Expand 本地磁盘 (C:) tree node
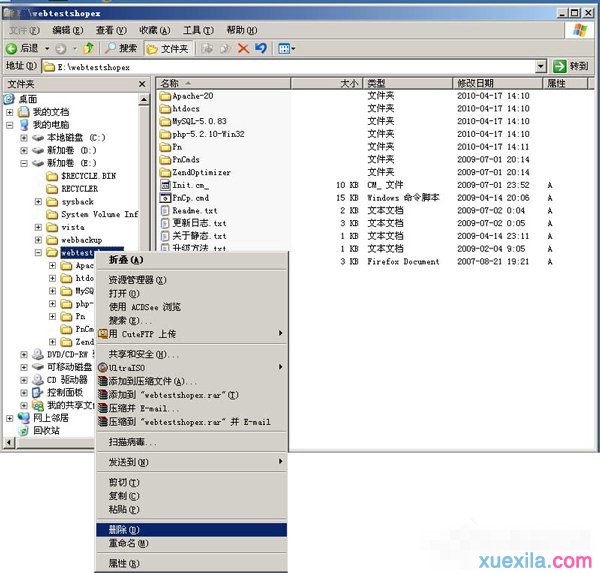The image size is (600, 573). [24, 137]
